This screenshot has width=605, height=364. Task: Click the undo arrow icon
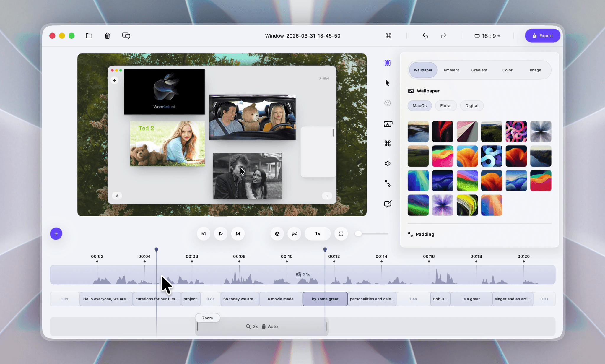click(425, 36)
